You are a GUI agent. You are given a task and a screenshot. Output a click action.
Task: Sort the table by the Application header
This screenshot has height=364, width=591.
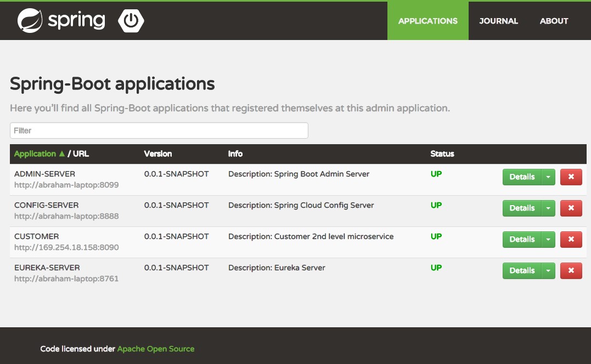tap(35, 153)
